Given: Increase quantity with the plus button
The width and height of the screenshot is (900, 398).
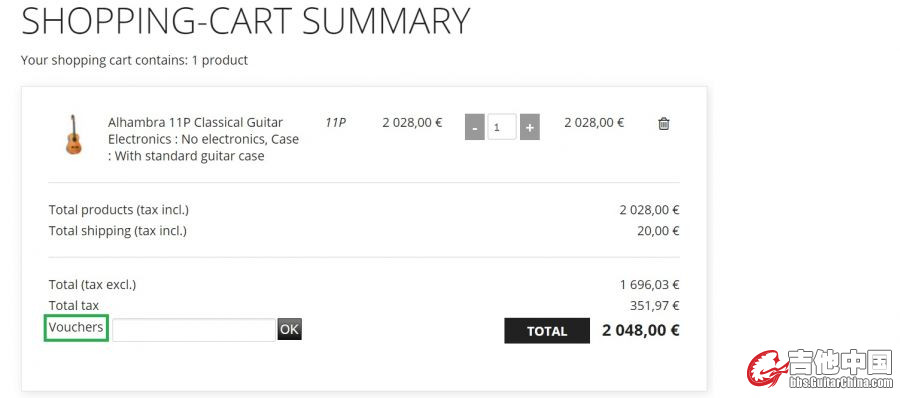Looking at the screenshot, I should click(529, 127).
